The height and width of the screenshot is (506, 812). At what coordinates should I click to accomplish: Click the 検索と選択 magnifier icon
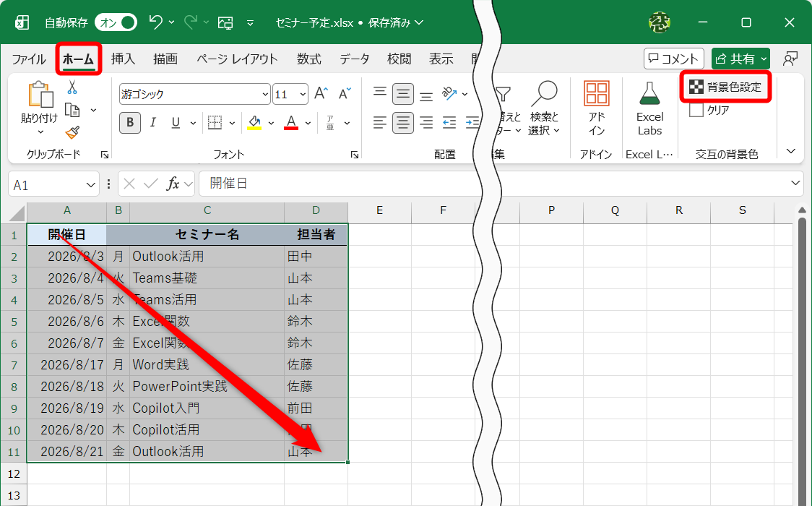544,94
